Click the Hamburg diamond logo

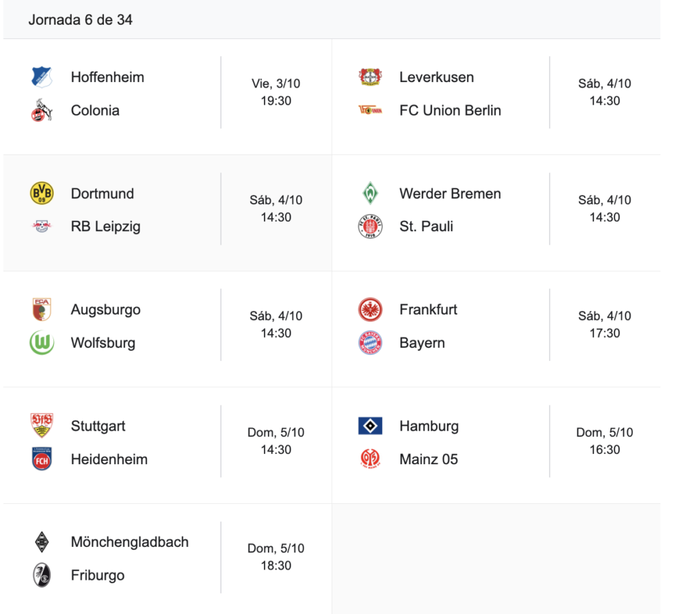pyautogui.click(x=371, y=426)
